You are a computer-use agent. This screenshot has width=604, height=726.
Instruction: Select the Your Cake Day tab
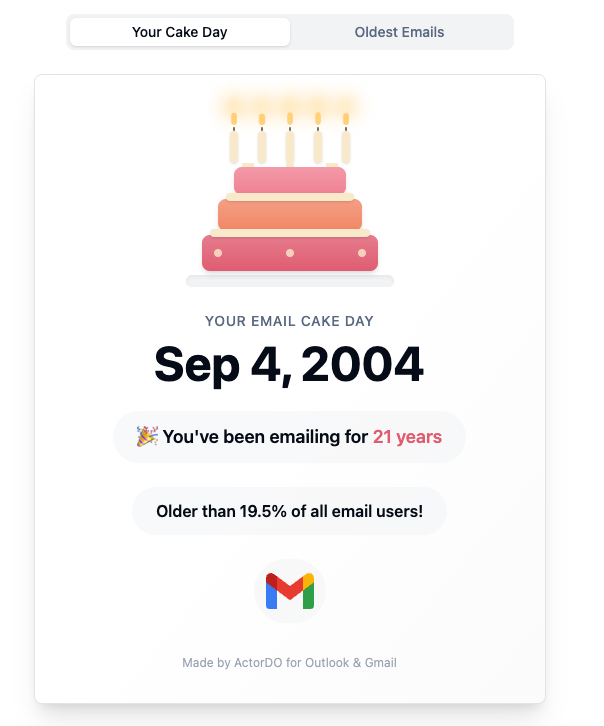(x=180, y=32)
